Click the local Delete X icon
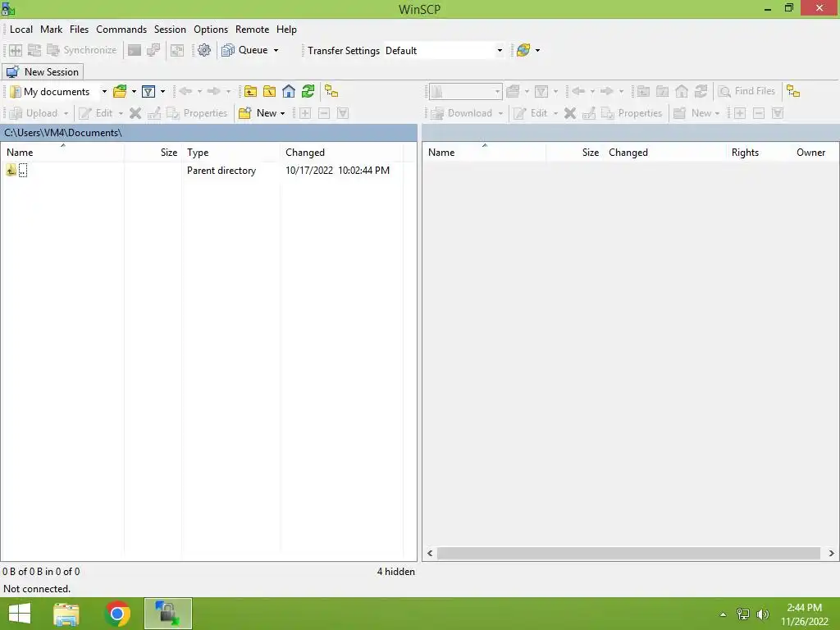 coord(135,113)
